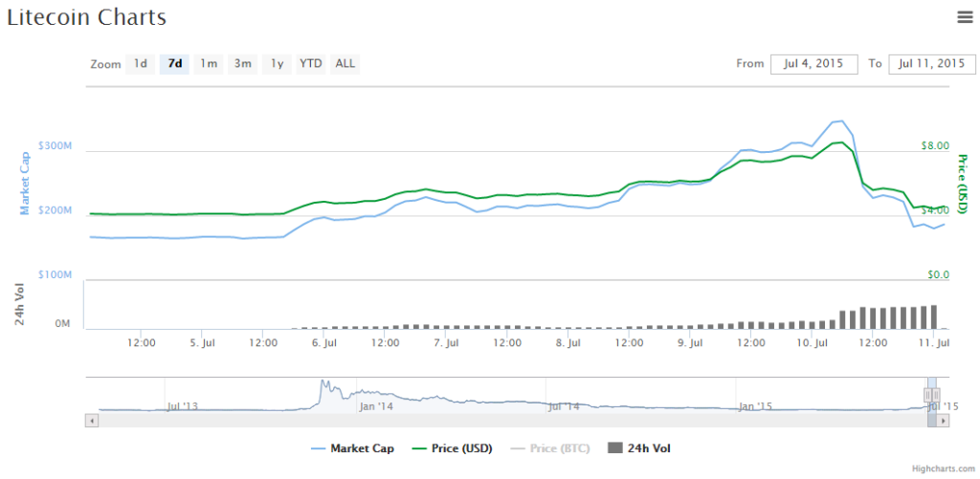Select the 1d zoom range
The height and width of the screenshot is (479, 980).
click(141, 64)
